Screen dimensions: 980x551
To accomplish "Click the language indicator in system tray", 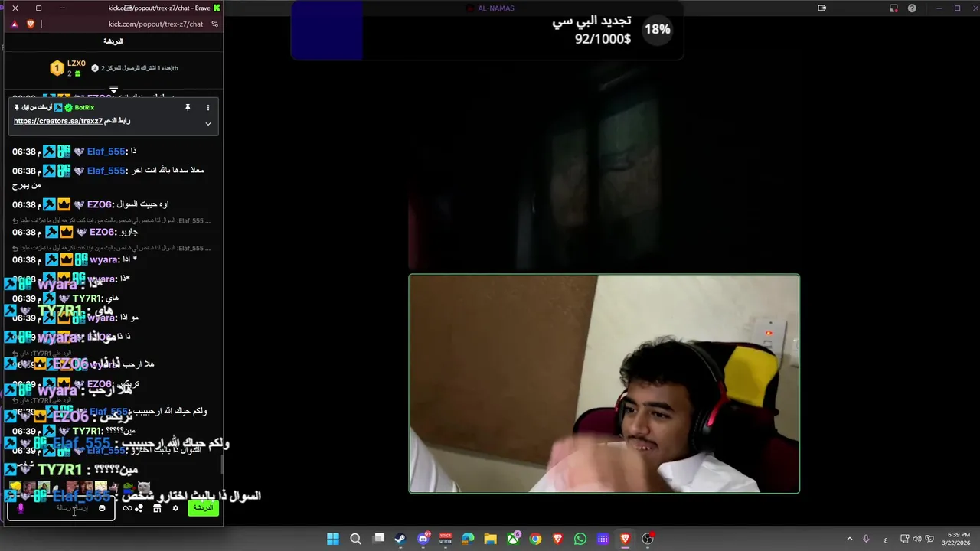I will [886, 539].
